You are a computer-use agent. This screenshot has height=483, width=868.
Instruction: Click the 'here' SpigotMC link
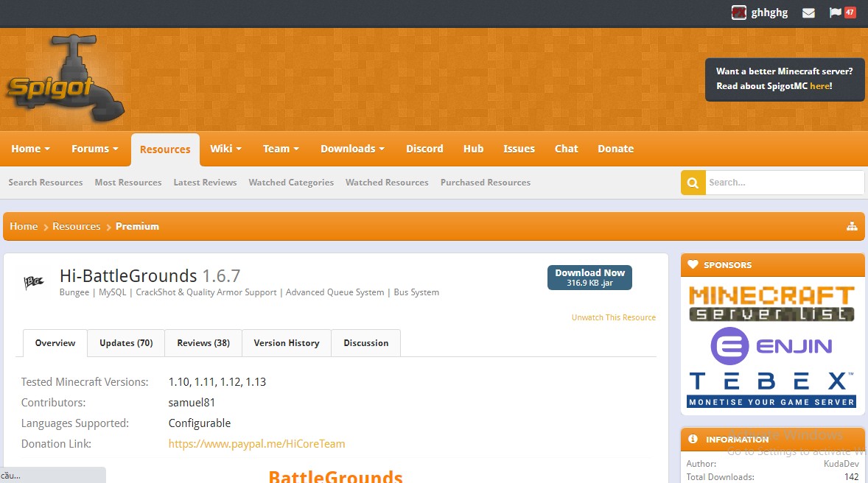(x=819, y=86)
